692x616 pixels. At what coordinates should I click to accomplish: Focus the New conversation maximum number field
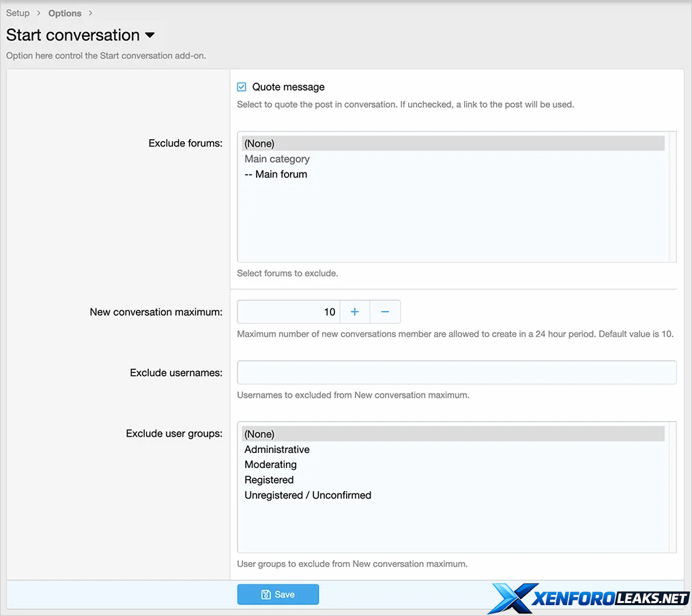coord(288,312)
